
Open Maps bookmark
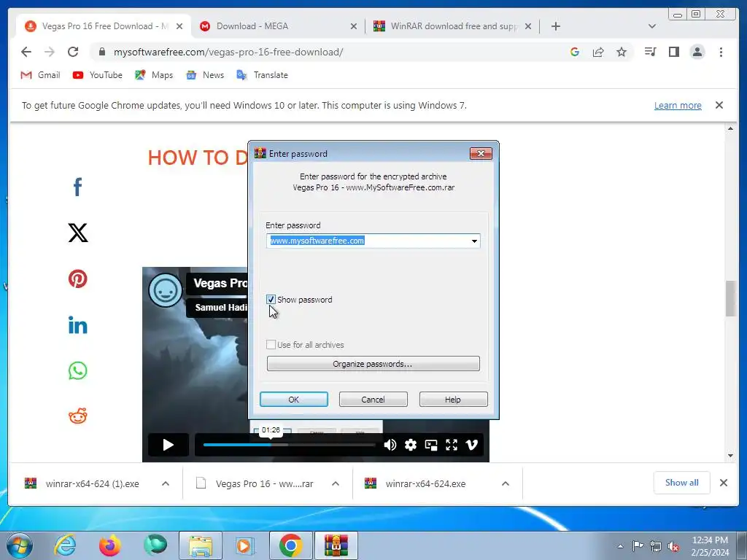pyautogui.click(x=154, y=75)
